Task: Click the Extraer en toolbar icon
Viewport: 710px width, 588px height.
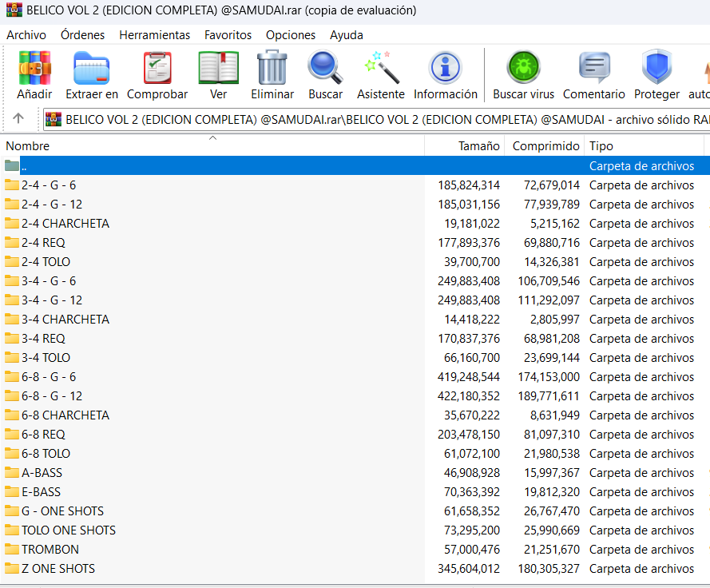Action: tap(92, 69)
